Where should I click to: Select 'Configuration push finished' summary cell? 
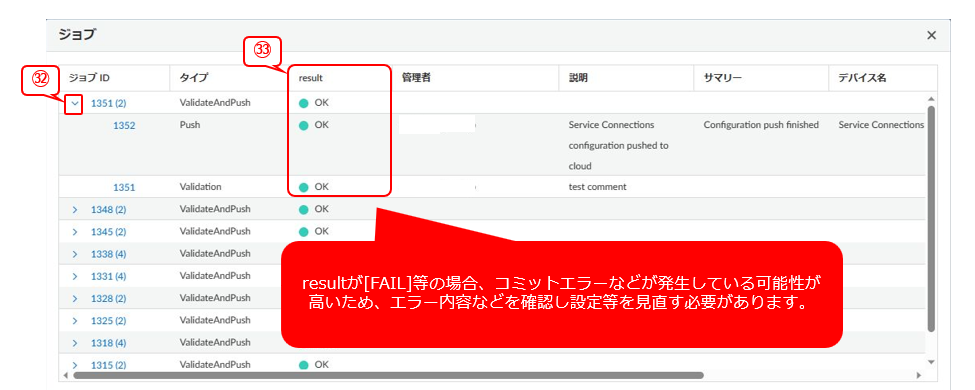coord(761,125)
